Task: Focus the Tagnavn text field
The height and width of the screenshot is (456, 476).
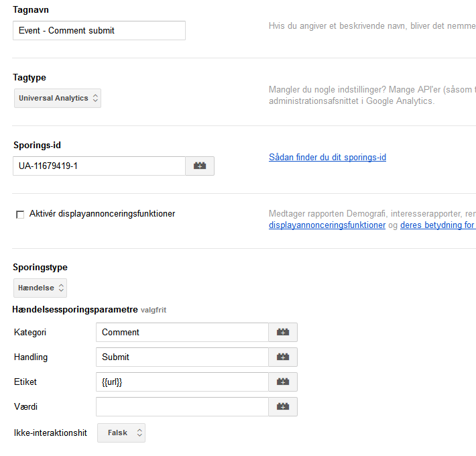Action: click(99, 30)
